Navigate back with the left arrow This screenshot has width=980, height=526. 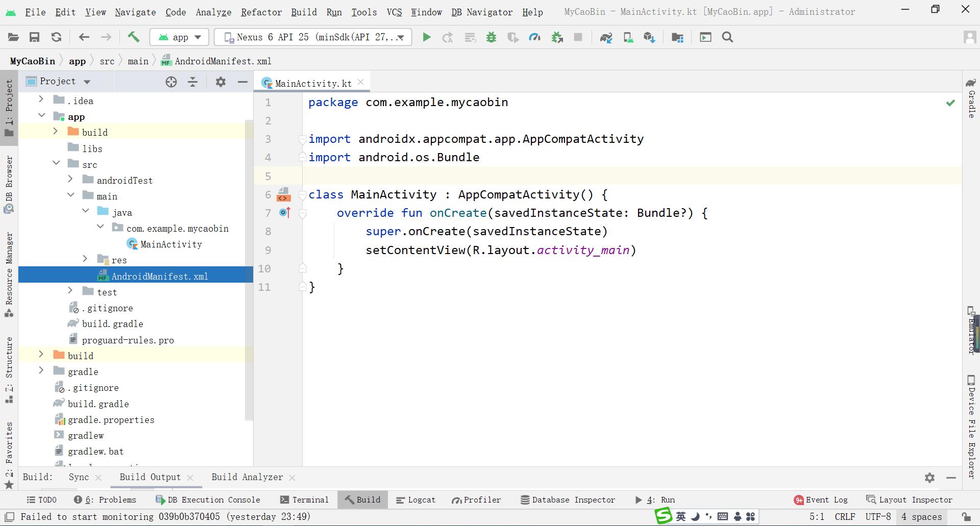point(84,37)
